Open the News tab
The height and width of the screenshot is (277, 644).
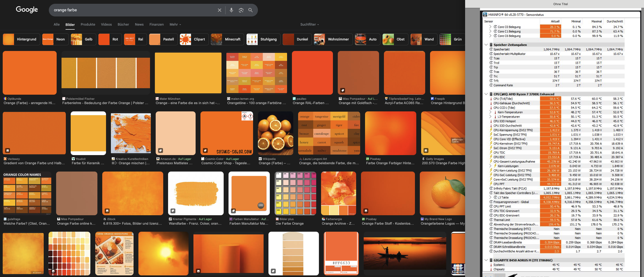pyautogui.click(x=139, y=25)
